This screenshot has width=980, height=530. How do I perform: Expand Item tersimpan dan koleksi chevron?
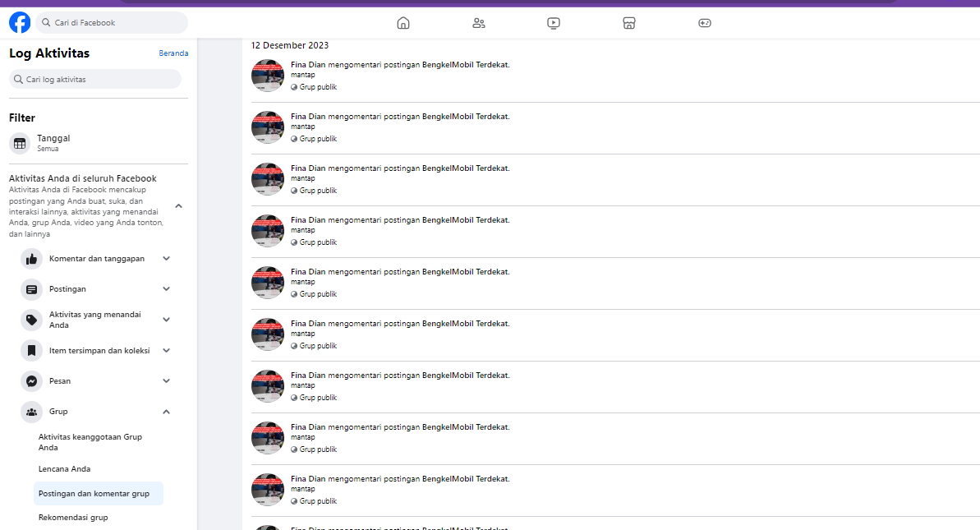pyautogui.click(x=166, y=351)
